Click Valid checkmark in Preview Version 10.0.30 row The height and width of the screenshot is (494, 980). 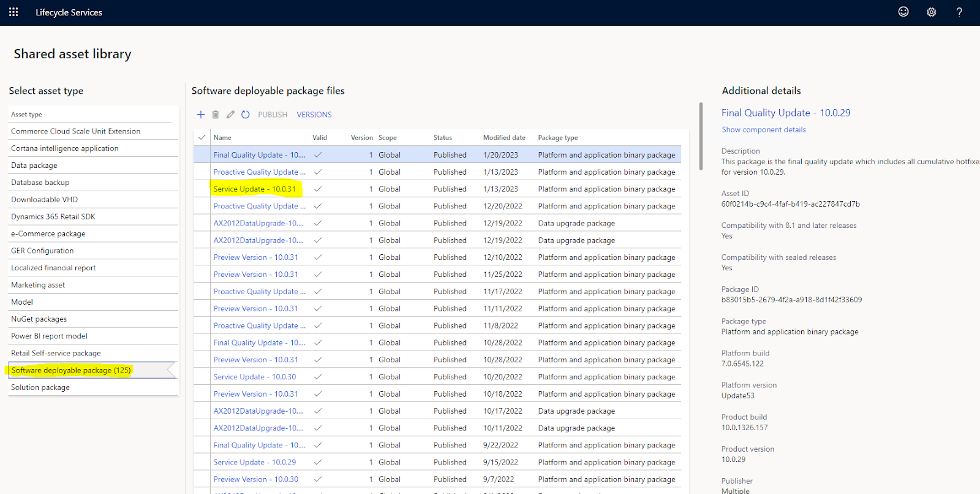[318, 479]
